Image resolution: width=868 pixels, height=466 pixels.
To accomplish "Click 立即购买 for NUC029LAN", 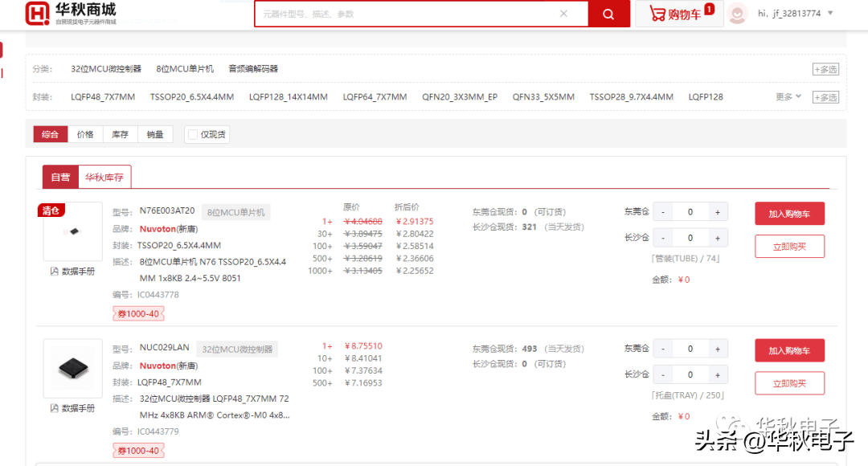I will pyautogui.click(x=789, y=383).
